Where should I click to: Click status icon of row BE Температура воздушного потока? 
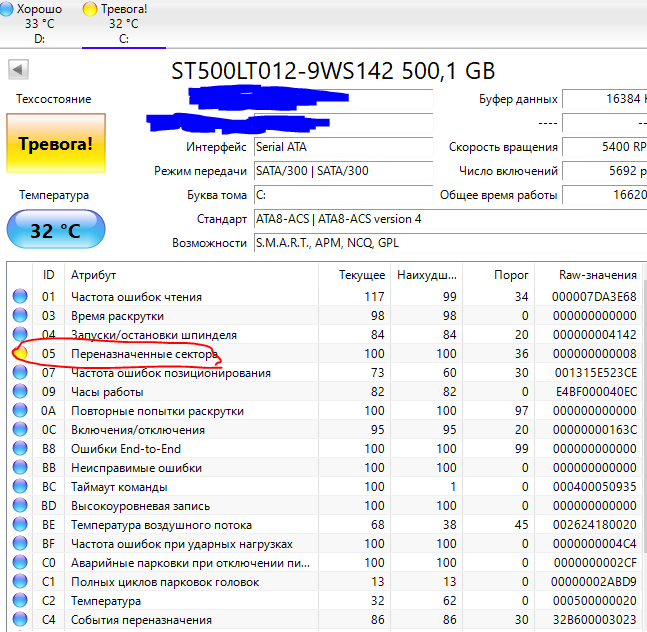coord(20,524)
